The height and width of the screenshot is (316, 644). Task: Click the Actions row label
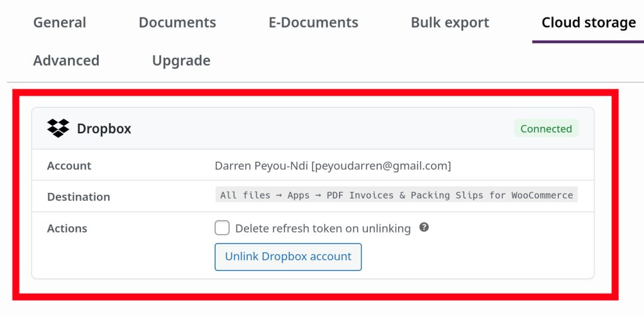(67, 229)
